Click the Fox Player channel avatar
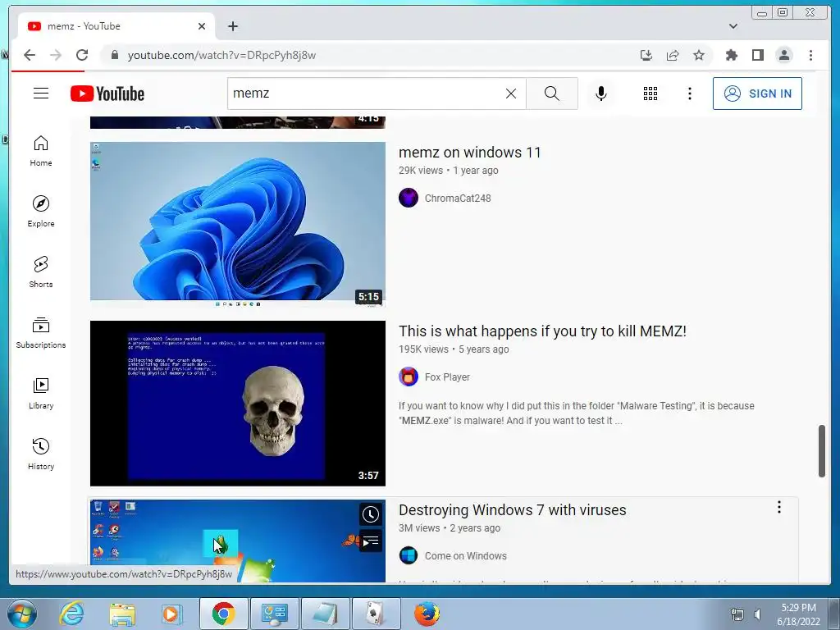Image resolution: width=840 pixels, height=630 pixels. pos(409,377)
